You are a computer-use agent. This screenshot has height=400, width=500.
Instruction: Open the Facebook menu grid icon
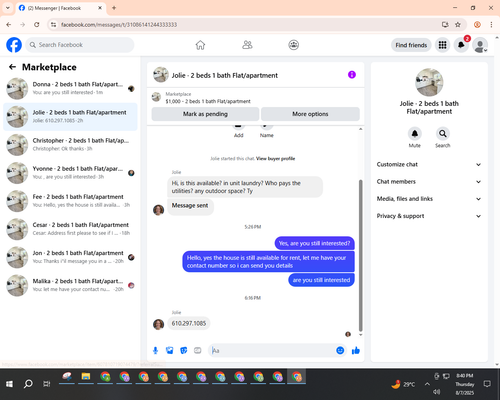(x=442, y=45)
